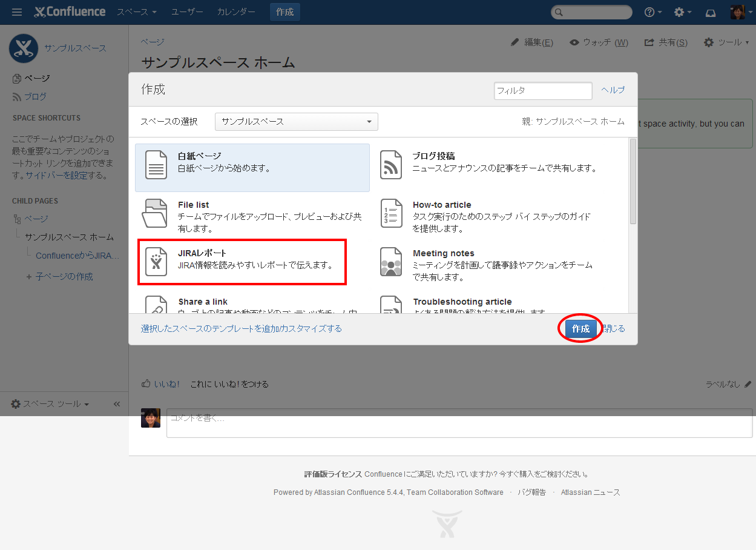Open the Atlassian ニュース footer link
This screenshot has height=550, width=756.
pyautogui.click(x=590, y=492)
